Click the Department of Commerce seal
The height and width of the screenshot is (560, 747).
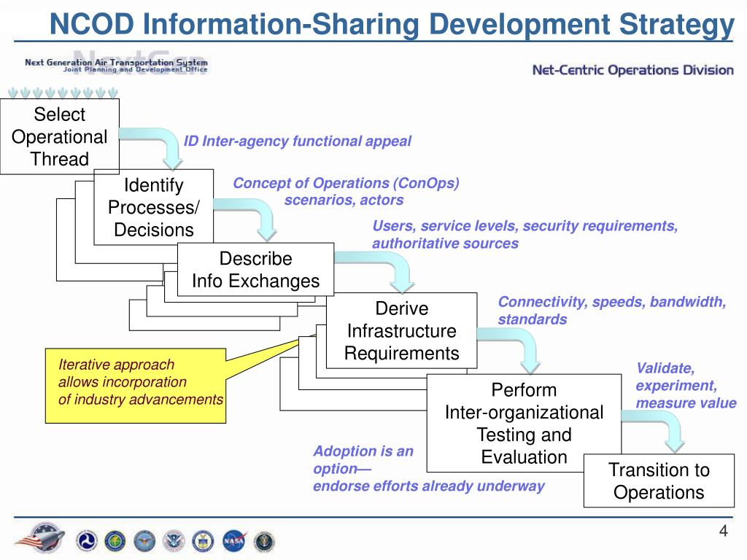pos(203,541)
